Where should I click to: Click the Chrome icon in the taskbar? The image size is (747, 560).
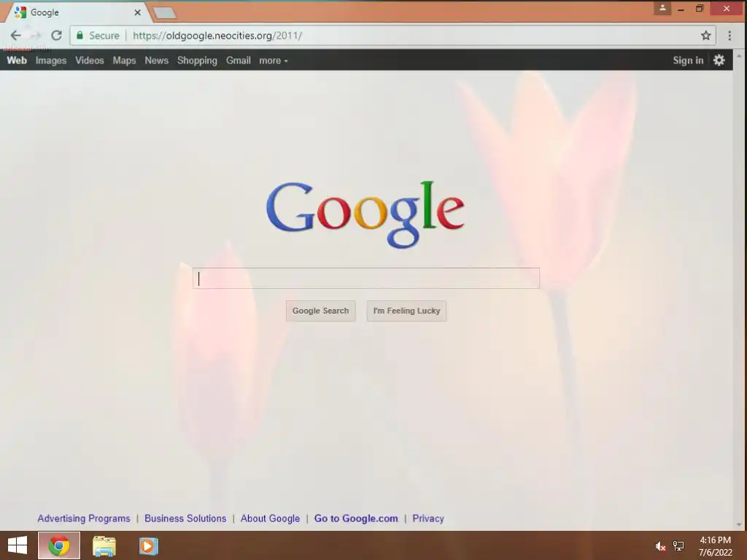pyautogui.click(x=59, y=545)
